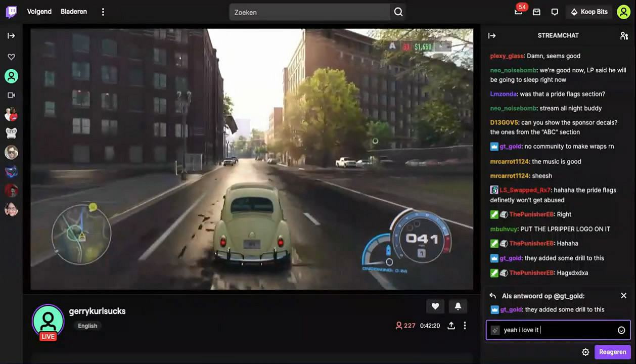
Task: Send message with Reageren button
Action: point(612,352)
